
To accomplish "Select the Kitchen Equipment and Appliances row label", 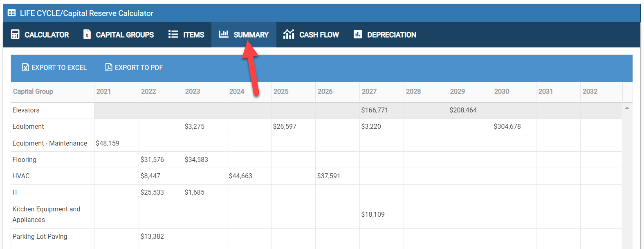I will pyautogui.click(x=46, y=214).
